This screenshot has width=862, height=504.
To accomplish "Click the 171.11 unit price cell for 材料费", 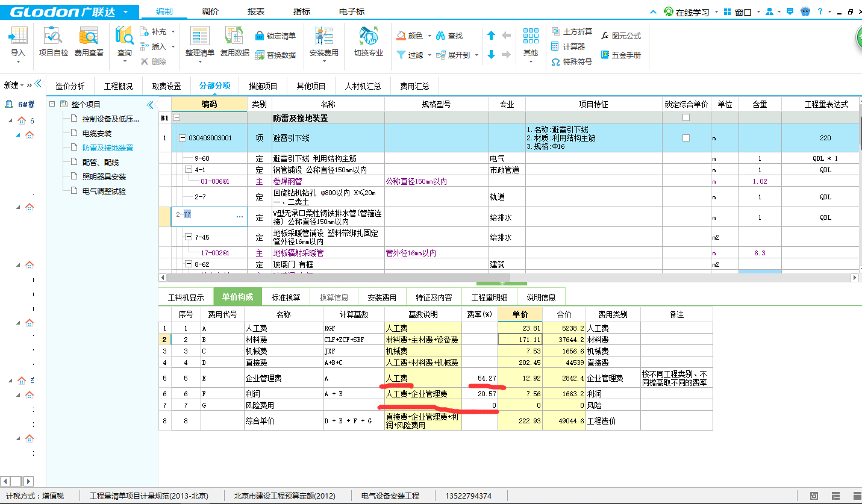I will (x=520, y=340).
